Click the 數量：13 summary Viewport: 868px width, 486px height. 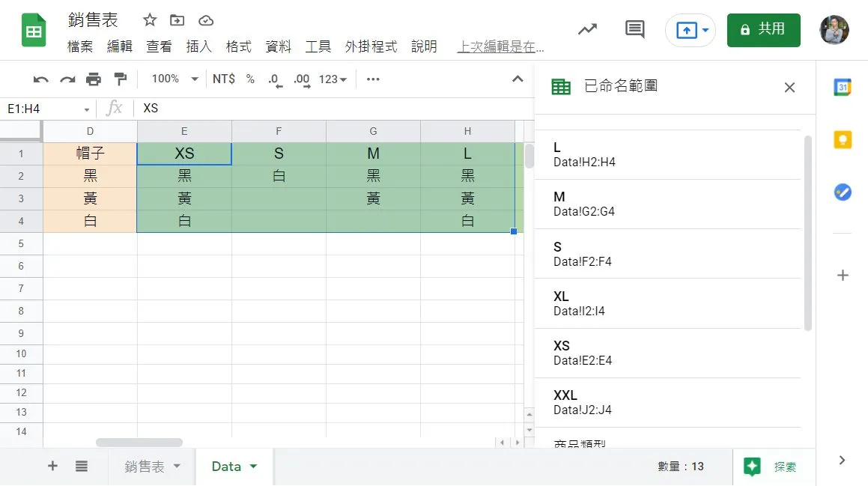(x=680, y=467)
